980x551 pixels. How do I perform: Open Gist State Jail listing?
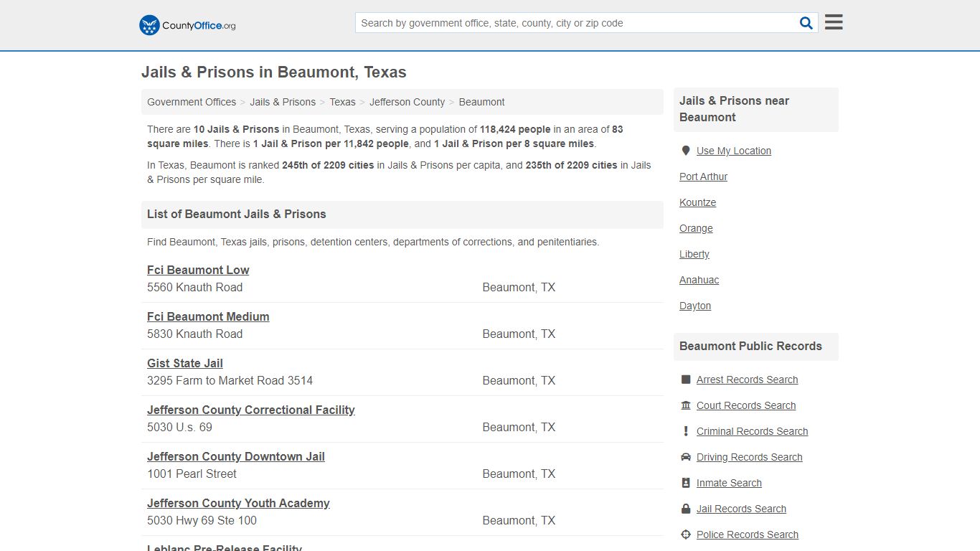(185, 363)
